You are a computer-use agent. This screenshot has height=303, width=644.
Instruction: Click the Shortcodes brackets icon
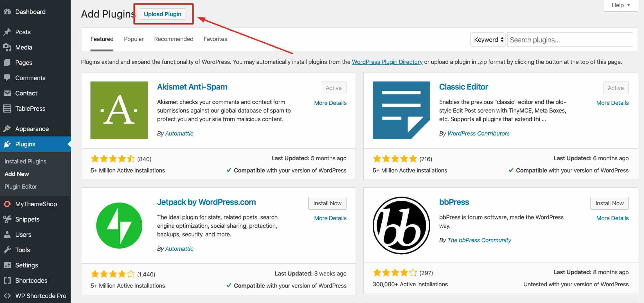pyautogui.click(x=7, y=280)
